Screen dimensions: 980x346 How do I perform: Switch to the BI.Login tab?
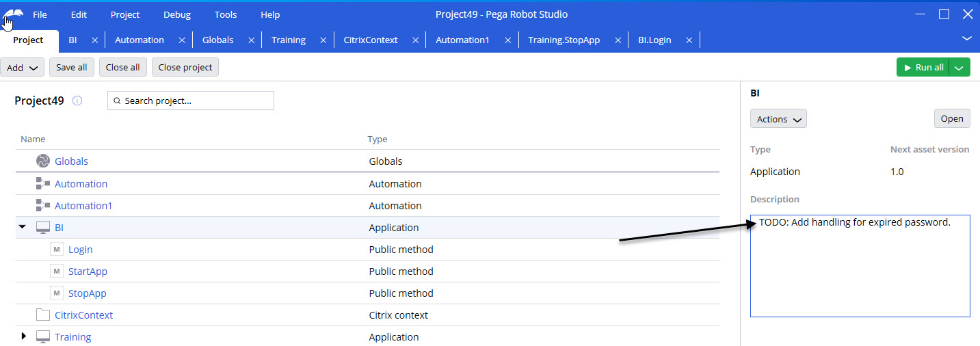point(654,40)
